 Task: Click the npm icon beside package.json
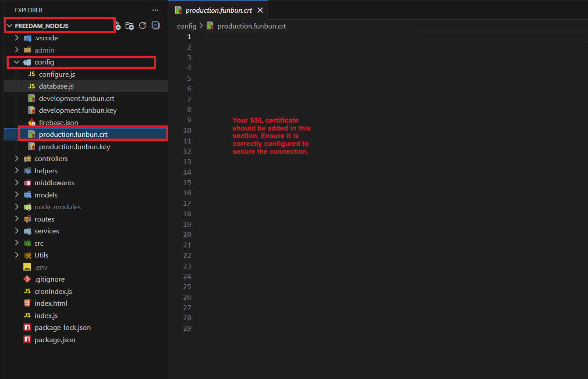[x=27, y=340]
